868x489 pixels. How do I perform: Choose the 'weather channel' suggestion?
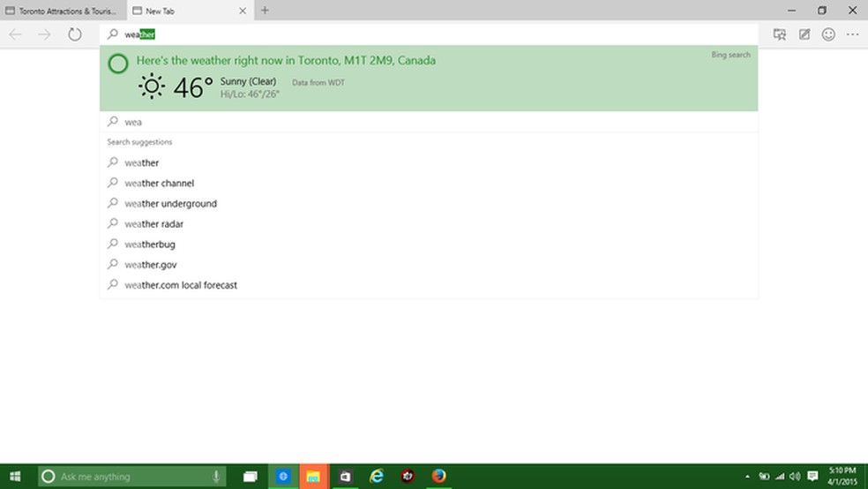tap(429, 184)
